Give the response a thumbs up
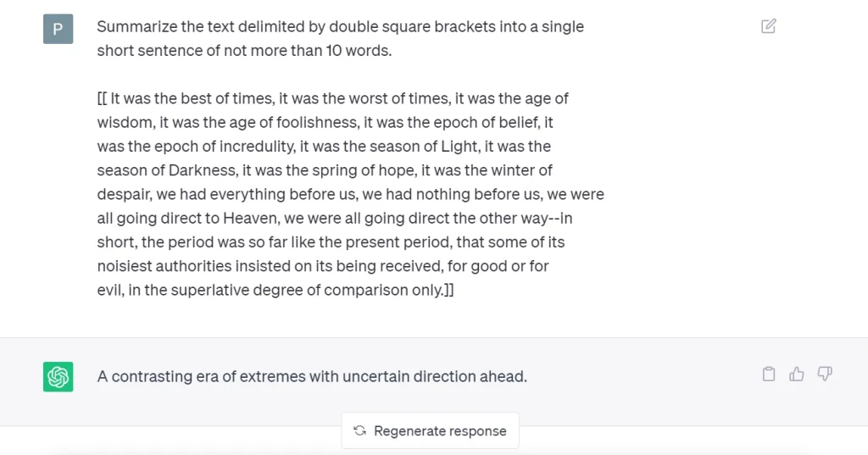The height and width of the screenshot is (455, 868). click(797, 375)
